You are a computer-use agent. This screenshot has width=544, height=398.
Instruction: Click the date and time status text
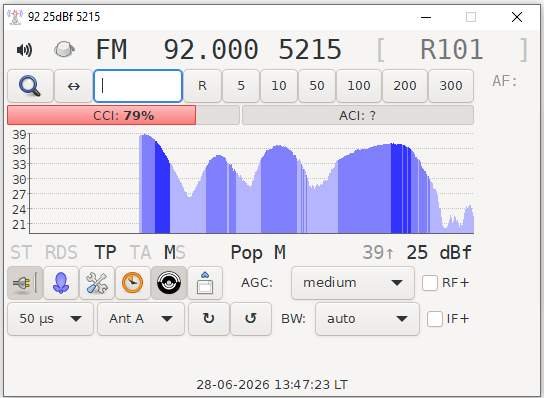click(272, 384)
